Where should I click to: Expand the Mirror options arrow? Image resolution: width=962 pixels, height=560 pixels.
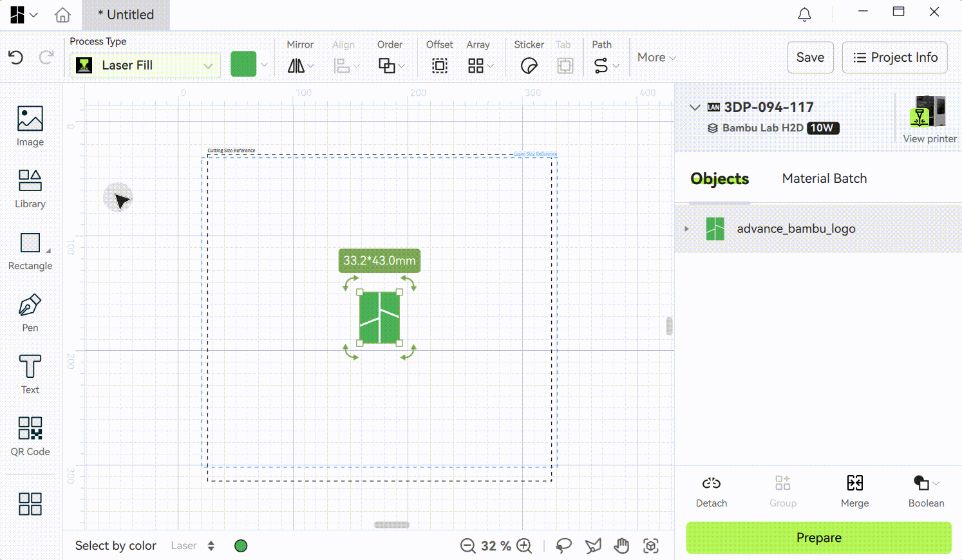311,66
